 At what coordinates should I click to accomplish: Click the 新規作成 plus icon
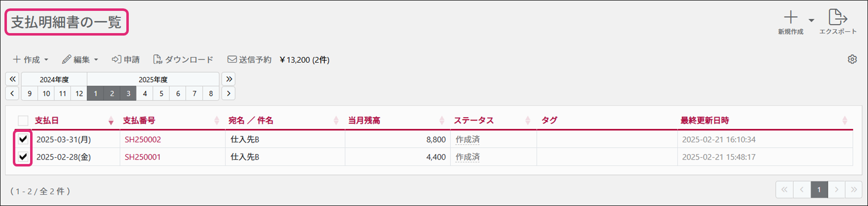(791, 18)
